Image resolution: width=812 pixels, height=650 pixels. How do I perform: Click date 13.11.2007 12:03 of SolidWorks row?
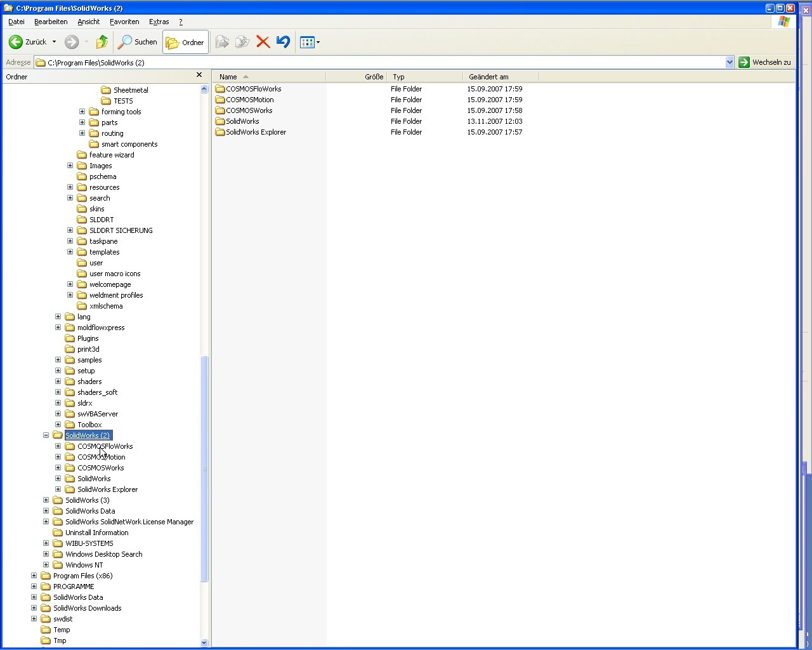(x=495, y=121)
